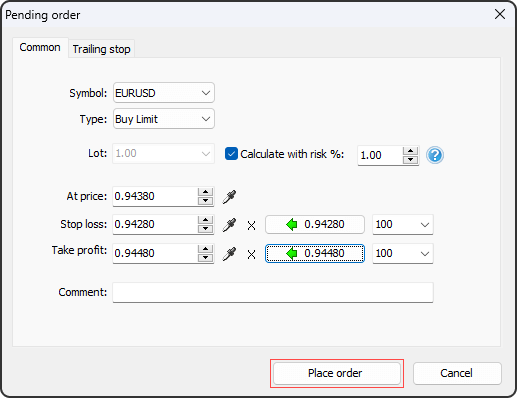This screenshot has width=517, height=398.
Task: Open the Symbol EURUSD dropdown
Action: pos(164,93)
